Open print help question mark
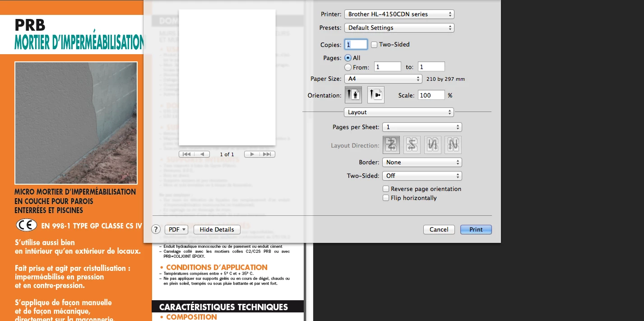 (x=156, y=229)
